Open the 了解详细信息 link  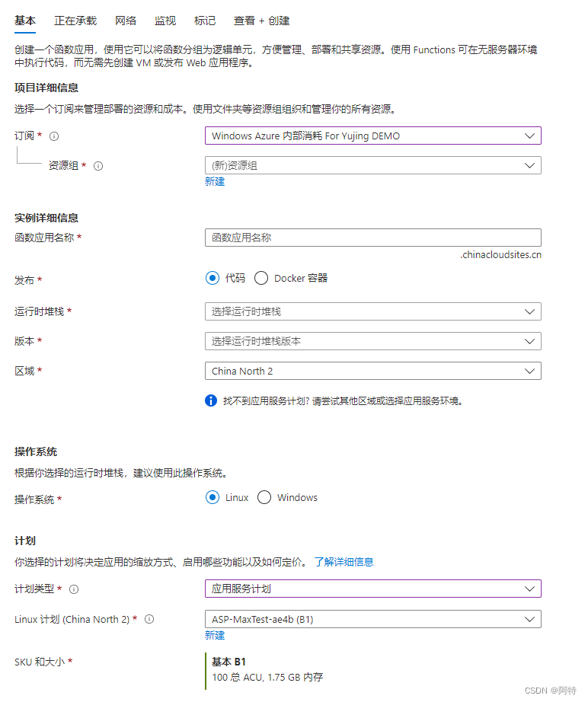point(344,562)
